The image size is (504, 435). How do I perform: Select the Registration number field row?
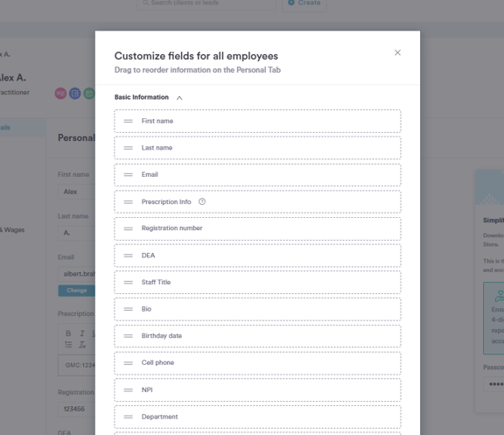(257, 228)
